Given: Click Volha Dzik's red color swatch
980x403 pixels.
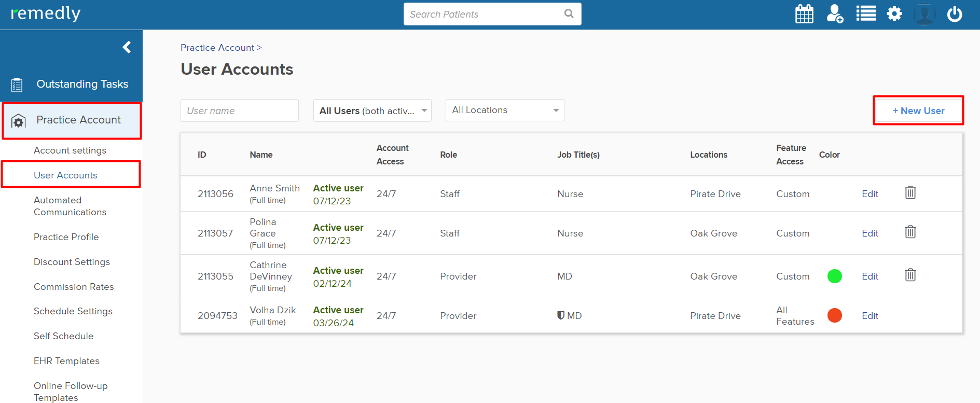Looking at the screenshot, I should (834, 315).
